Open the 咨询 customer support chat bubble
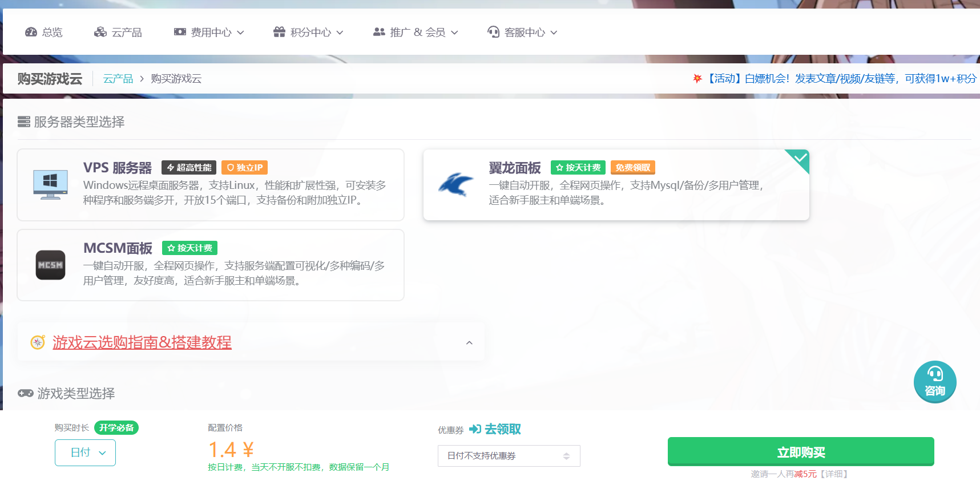Image resolution: width=980 pixels, height=481 pixels. coord(934,382)
